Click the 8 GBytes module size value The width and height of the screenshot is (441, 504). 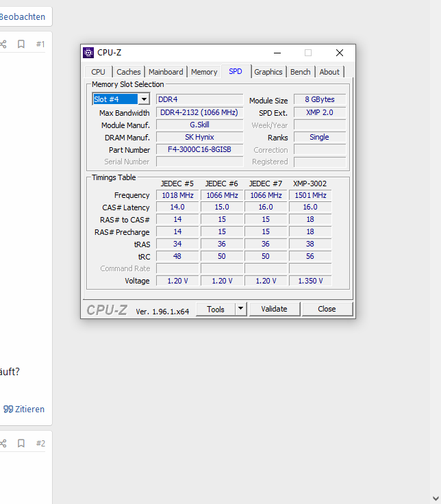[x=320, y=99]
